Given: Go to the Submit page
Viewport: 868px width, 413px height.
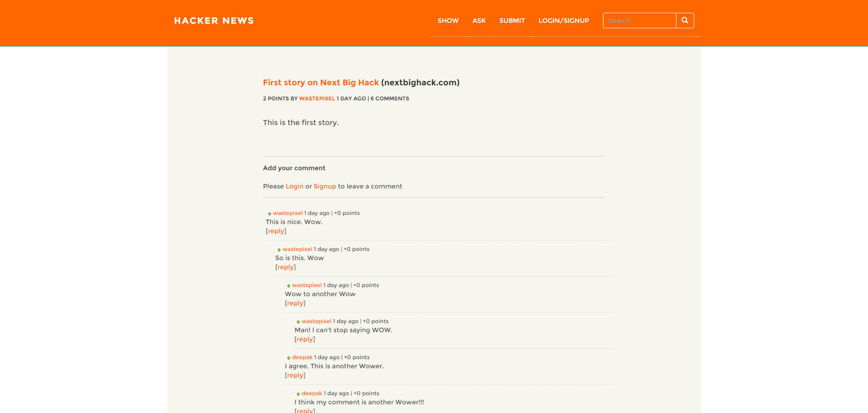Looking at the screenshot, I should 512,21.
